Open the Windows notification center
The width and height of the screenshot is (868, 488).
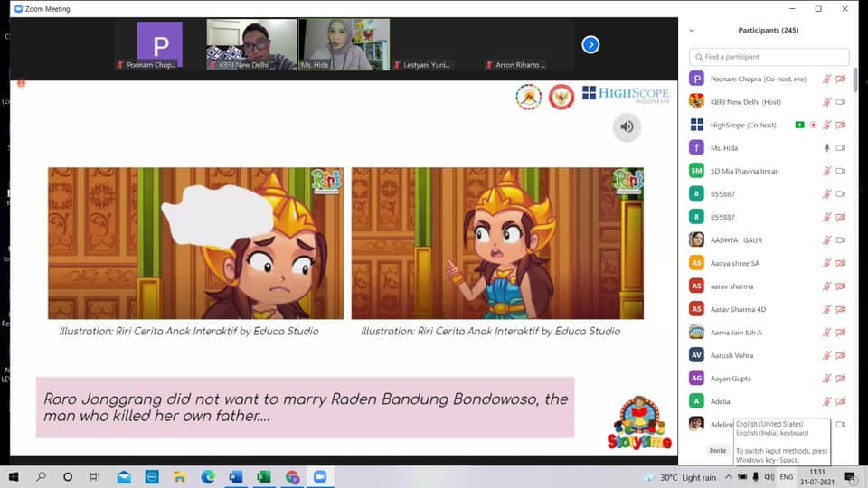point(850,477)
